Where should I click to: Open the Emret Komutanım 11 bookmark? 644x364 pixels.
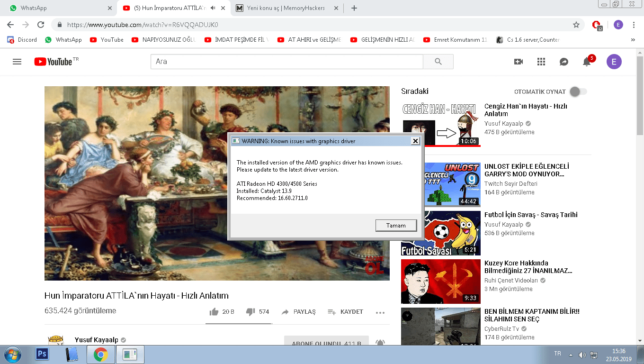[x=455, y=40]
